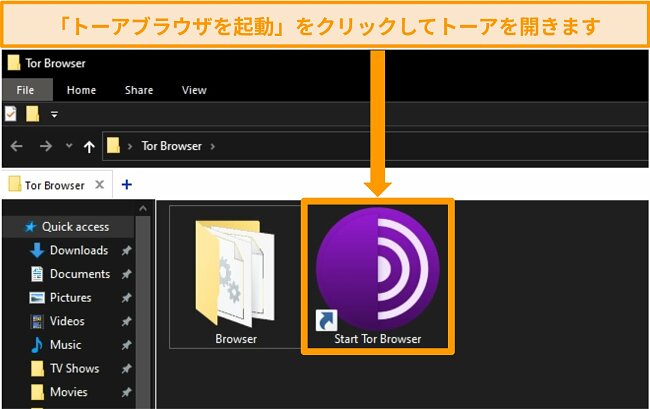Image resolution: width=650 pixels, height=409 pixels.
Task: Click the sidebar scroll up arrow
Action: click(143, 208)
